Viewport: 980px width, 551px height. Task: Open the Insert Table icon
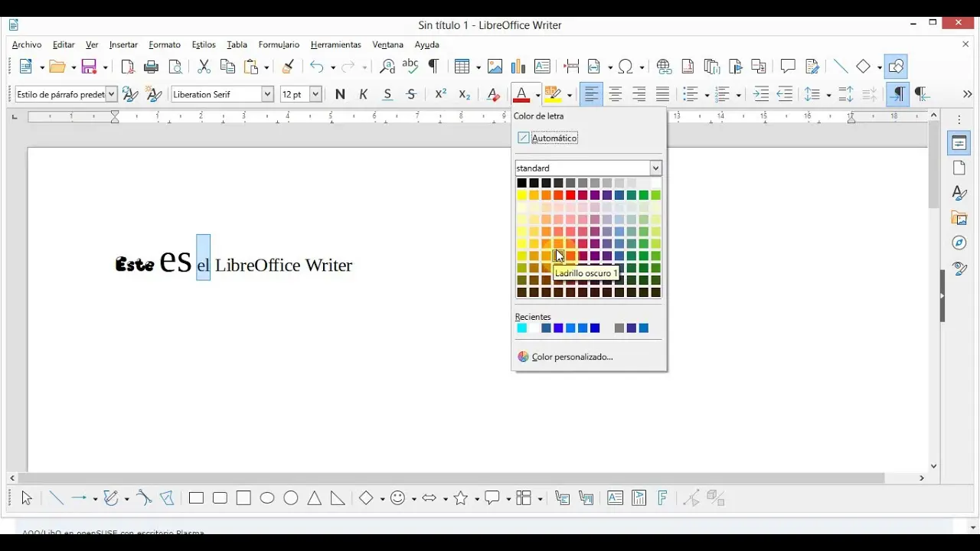click(x=463, y=67)
